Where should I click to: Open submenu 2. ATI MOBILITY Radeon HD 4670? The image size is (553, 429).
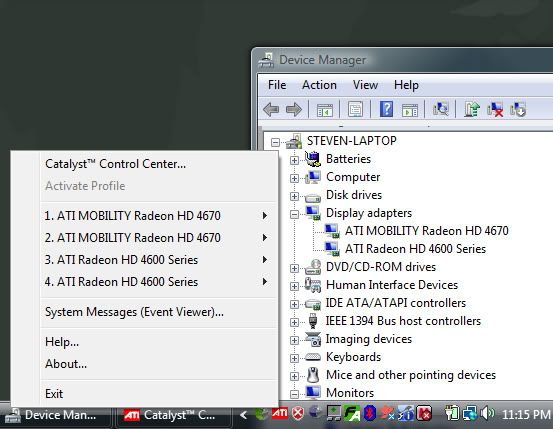[158, 237]
